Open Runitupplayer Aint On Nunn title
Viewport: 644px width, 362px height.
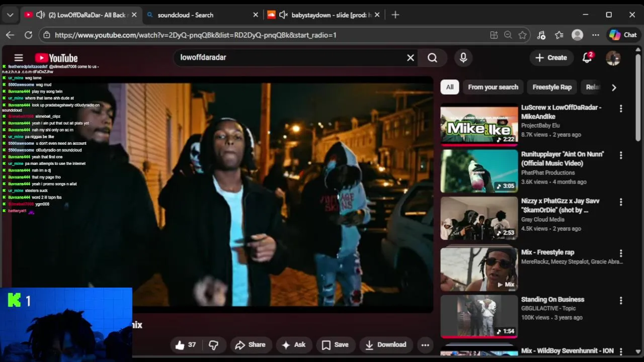562,159
